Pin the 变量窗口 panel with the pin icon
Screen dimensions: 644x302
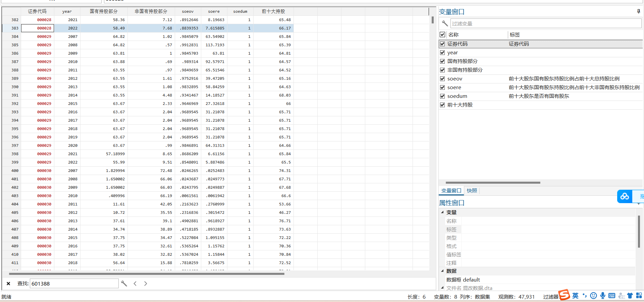pos(638,11)
